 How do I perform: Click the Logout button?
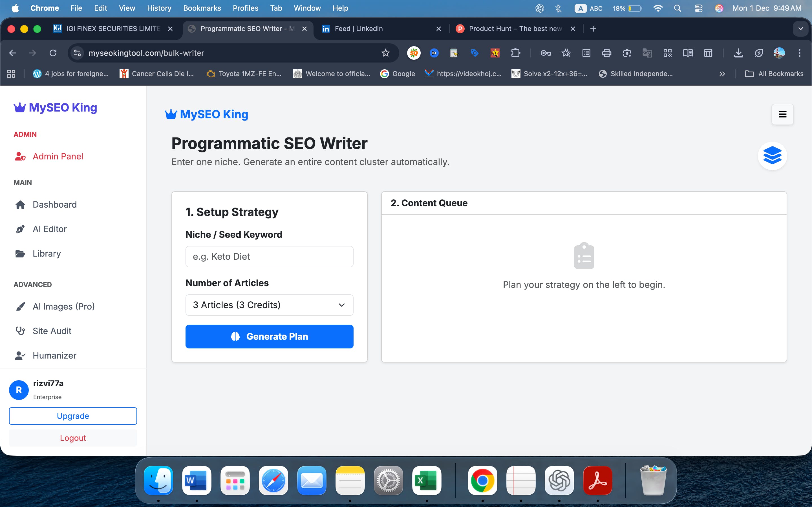pyautogui.click(x=73, y=438)
